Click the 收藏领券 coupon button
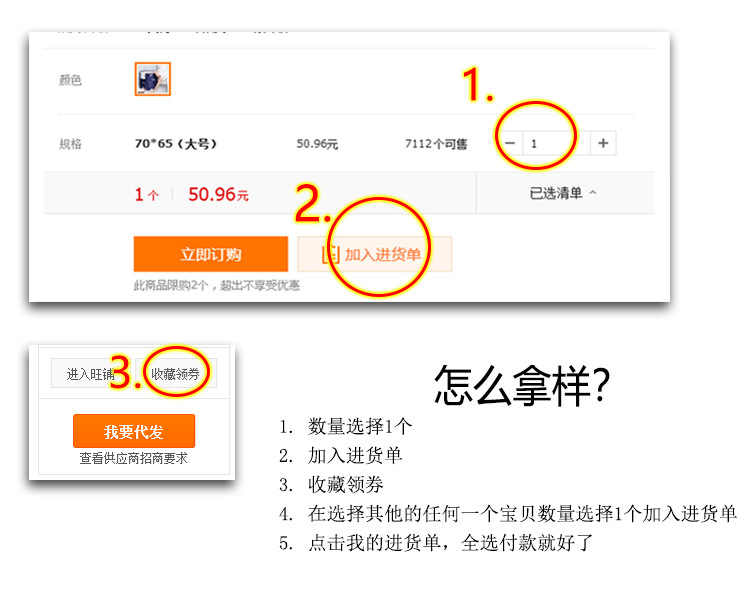 pos(176,374)
